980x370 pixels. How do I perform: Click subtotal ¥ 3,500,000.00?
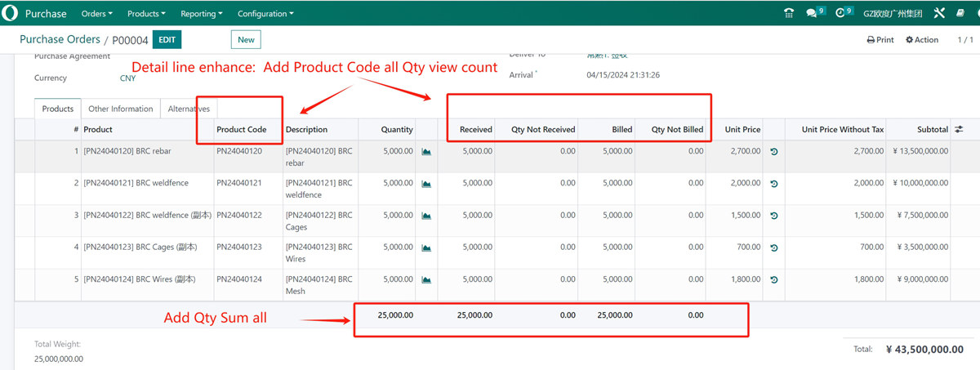pyautogui.click(x=921, y=247)
